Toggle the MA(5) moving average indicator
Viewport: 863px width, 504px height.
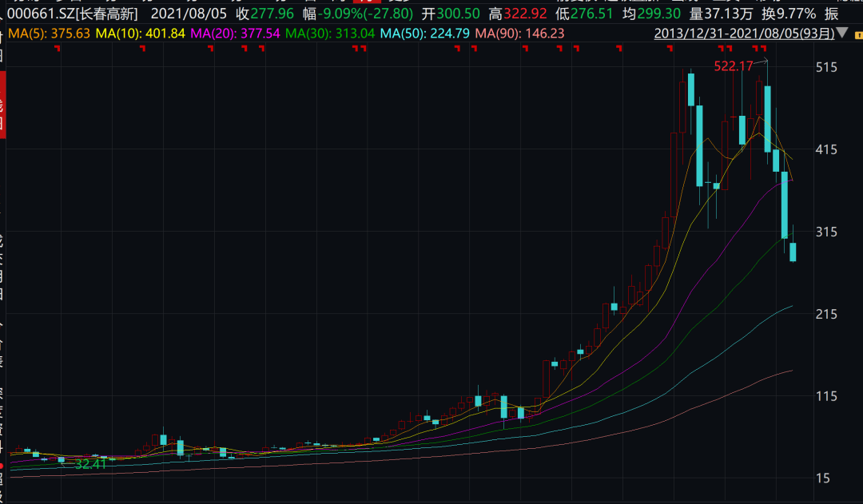click(49, 34)
